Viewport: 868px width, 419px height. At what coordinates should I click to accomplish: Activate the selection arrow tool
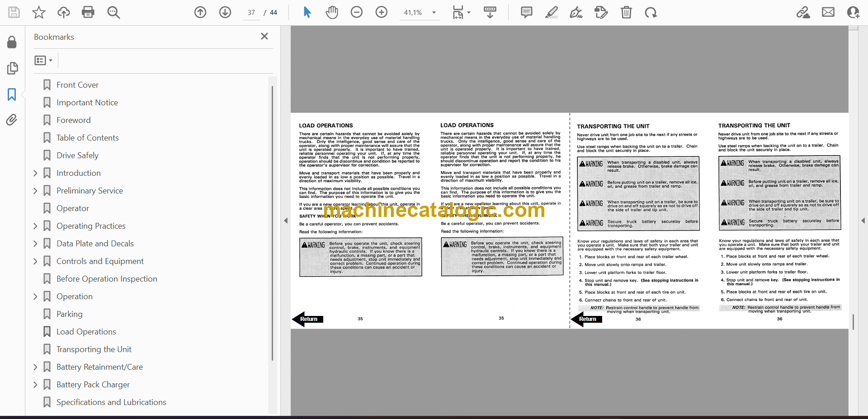pos(307,12)
